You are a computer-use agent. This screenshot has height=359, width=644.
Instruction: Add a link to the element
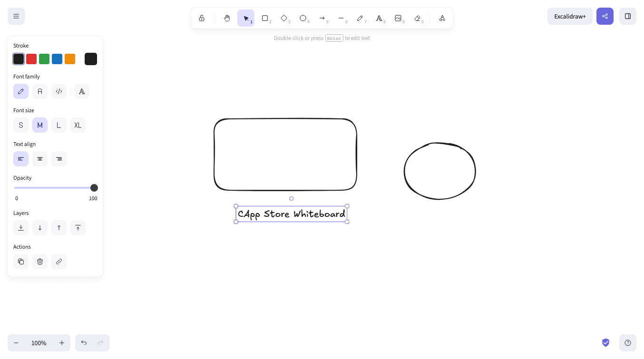coord(59,262)
